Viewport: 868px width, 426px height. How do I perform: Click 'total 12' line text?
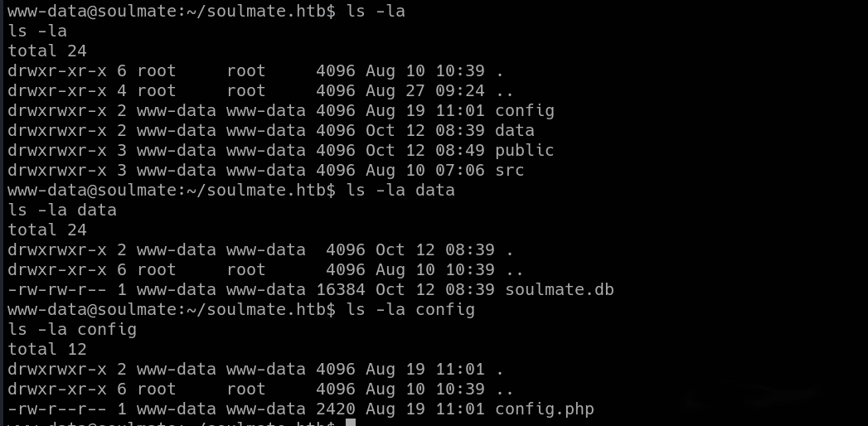point(47,349)
